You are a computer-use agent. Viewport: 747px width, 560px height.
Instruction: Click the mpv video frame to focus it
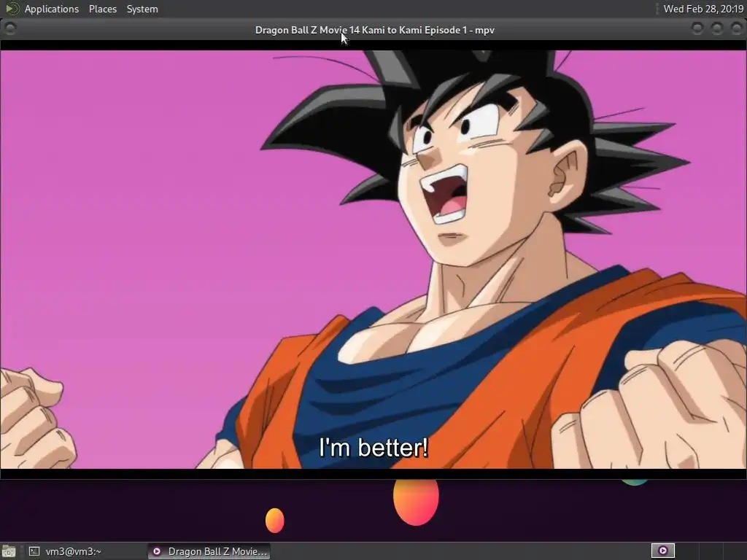[373, 260]
